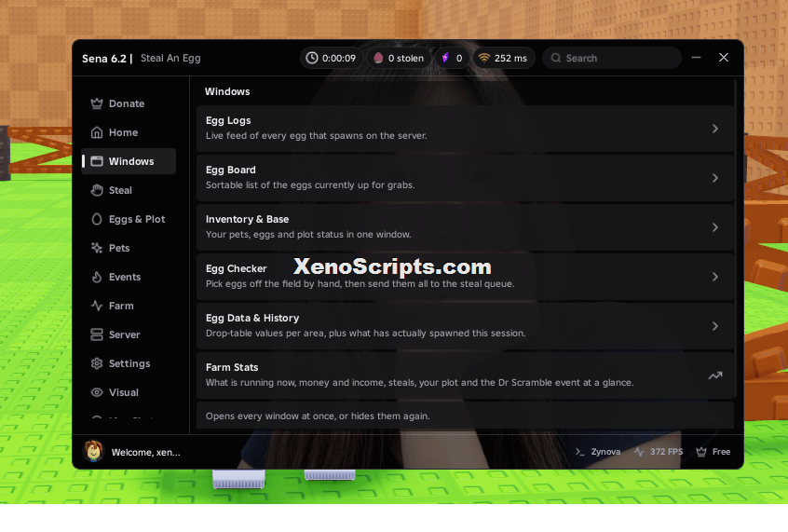The height and width of the screenshot is (532, 788).
Task: Open the Pets tab
Action: (129, 248)
